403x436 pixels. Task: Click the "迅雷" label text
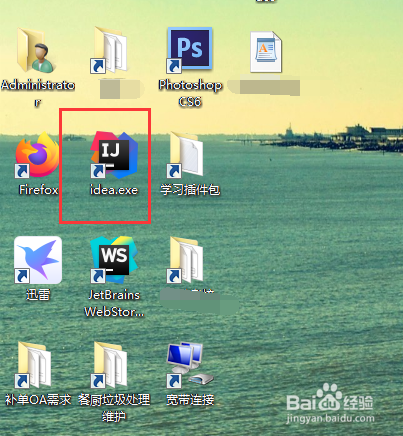pyautogui.click(x=38, y=295)
